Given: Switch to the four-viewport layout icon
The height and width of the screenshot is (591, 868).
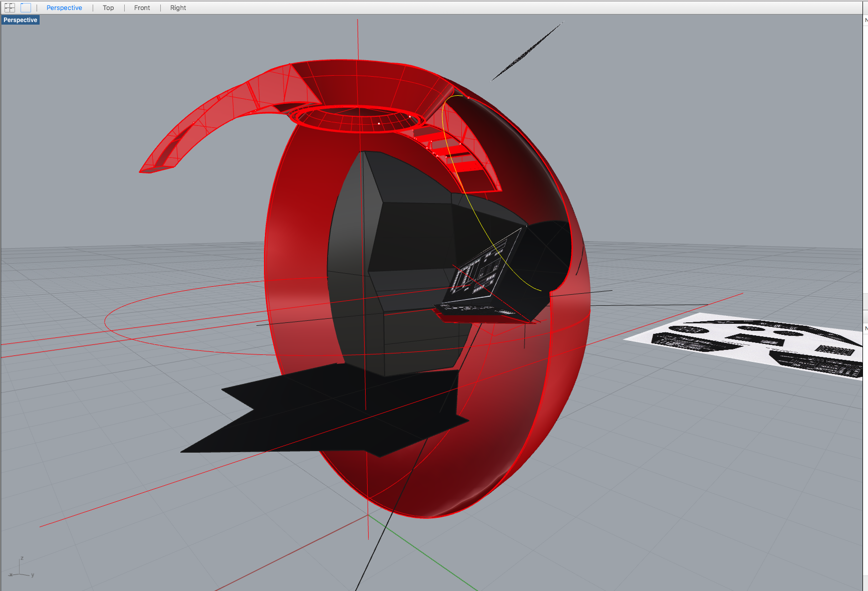Looking at the screenshot, I should pos(10,8).
